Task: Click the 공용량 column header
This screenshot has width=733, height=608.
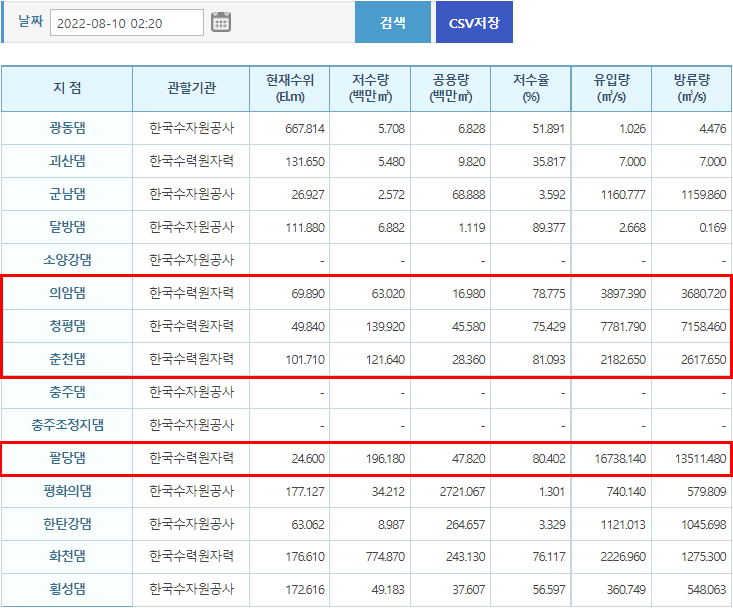Action: pyautogui.click(x=451, y=89)
